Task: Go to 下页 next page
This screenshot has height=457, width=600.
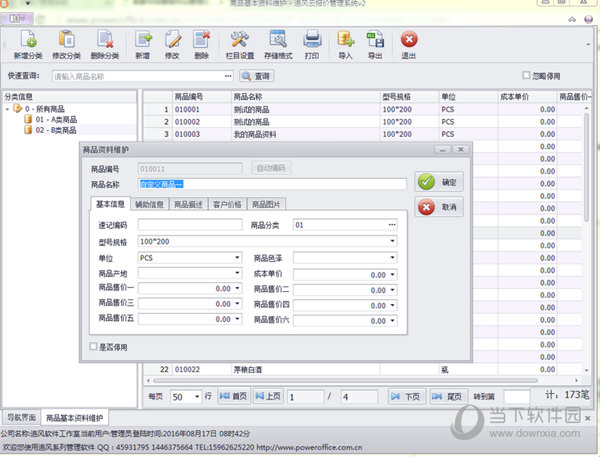Action: 406,397
